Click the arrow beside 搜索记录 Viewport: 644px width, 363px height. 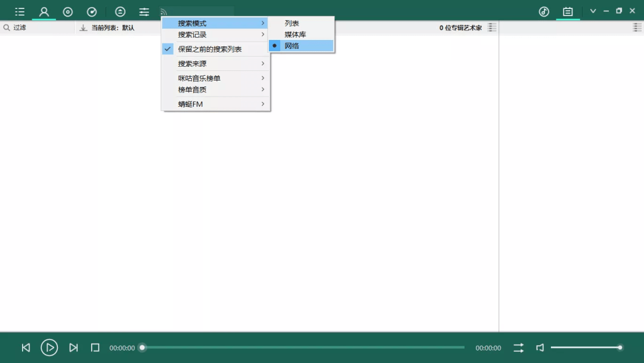coord(263,35)
